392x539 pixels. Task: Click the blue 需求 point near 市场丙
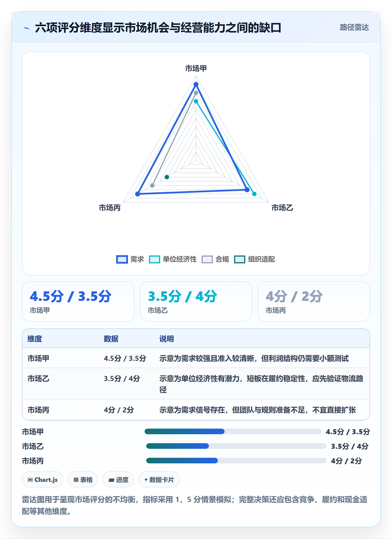click(138, 194)
